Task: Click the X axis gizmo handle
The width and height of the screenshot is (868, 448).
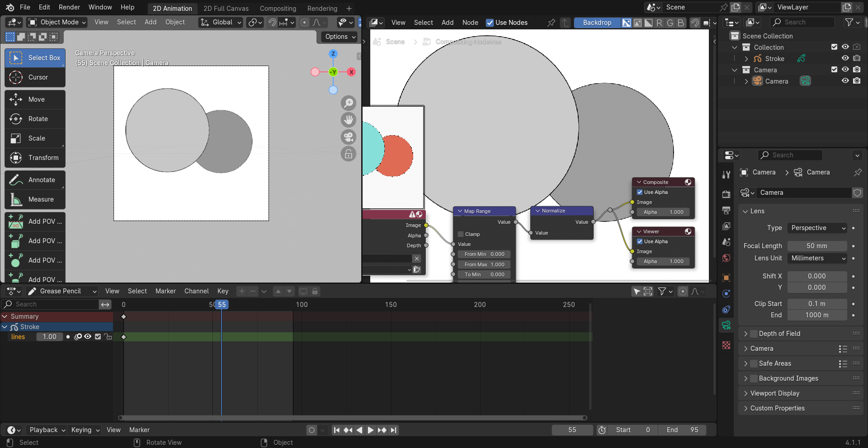Action: (x=351, y=72)
